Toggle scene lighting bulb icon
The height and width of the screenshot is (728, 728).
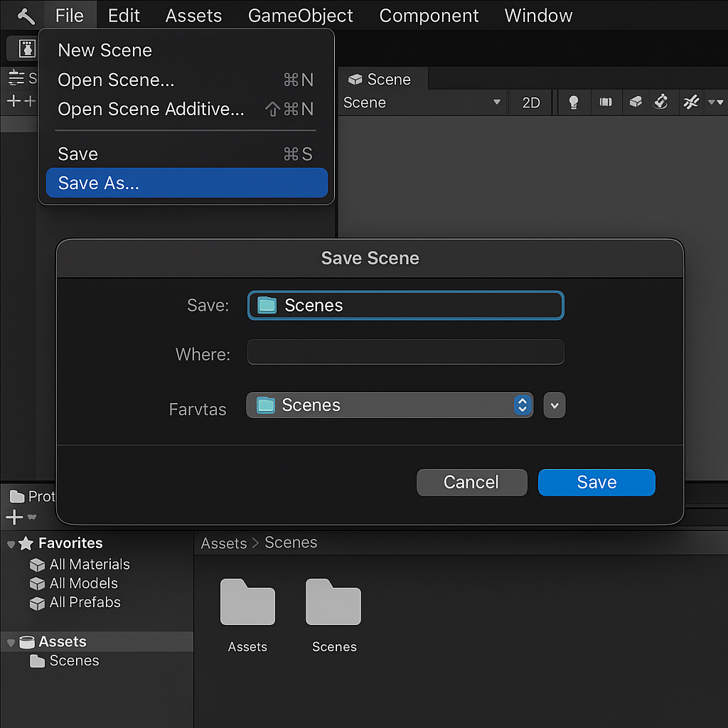coord(574,102)
